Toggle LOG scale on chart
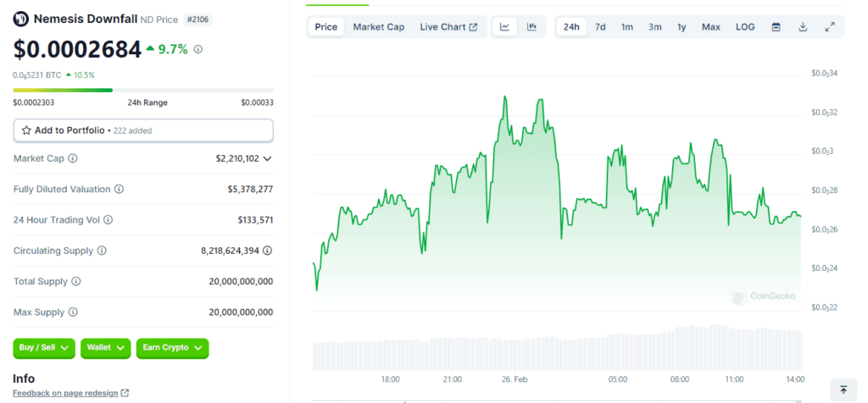The width and height of the screenshot is (868, 403). tap(745, 27)
